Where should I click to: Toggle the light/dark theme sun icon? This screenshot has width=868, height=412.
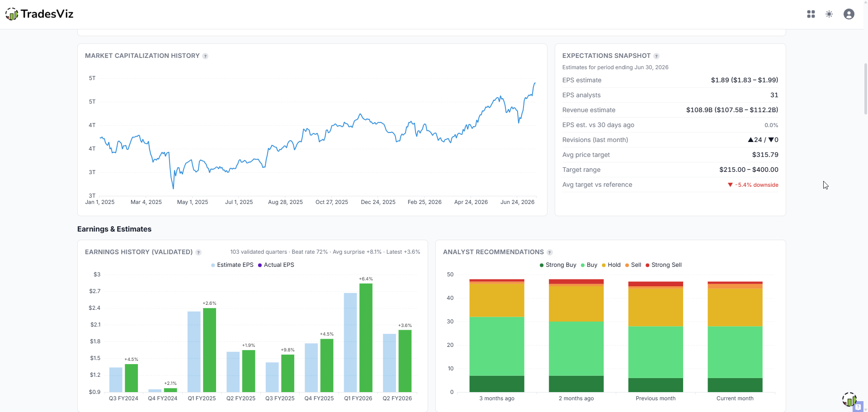tap(829, 14)
